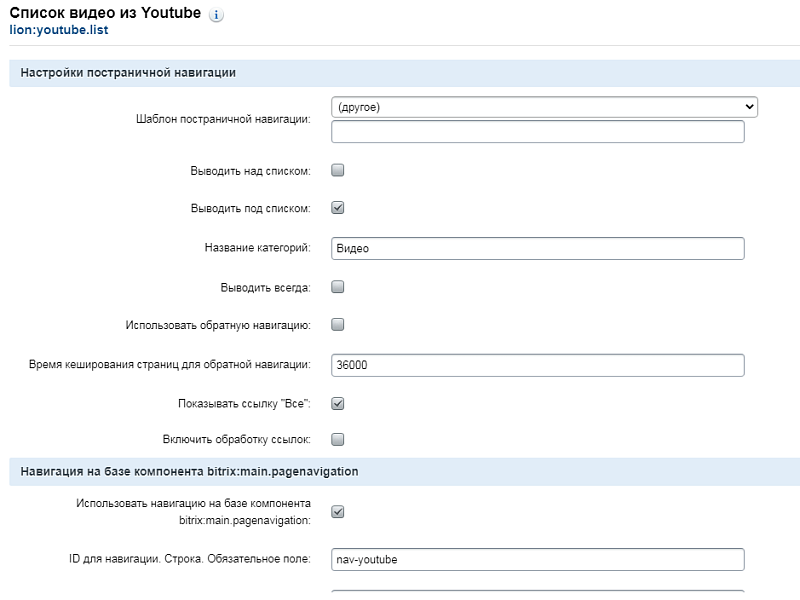Click the navigation ID field with 'nav-youtube'
The image size is (800, 600).
537,559
